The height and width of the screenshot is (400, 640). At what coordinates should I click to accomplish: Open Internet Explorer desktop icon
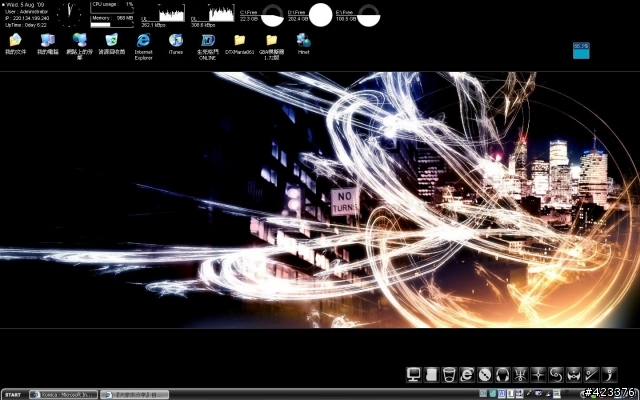pyautogui.click(x=143, y=47)
